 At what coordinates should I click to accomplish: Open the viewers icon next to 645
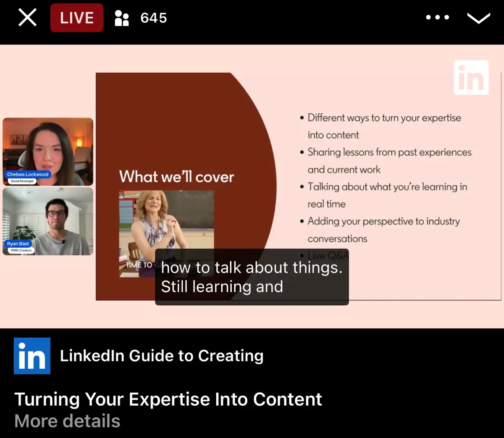pos(121,18)
